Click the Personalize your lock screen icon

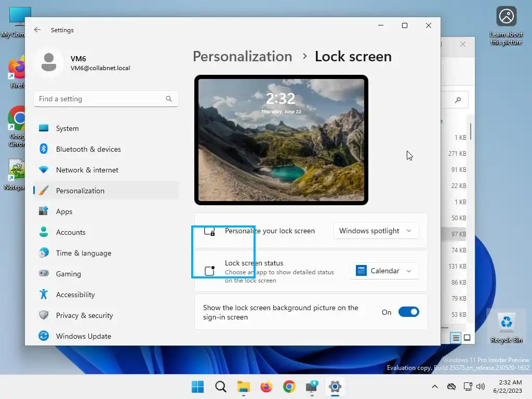click(x=209, y=231)
